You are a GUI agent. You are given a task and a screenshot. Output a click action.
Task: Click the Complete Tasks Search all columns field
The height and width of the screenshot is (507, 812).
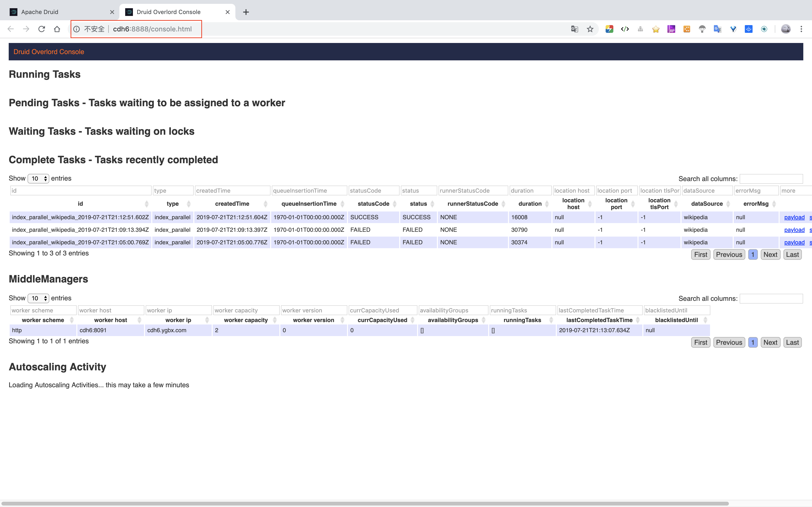point(771,179)
